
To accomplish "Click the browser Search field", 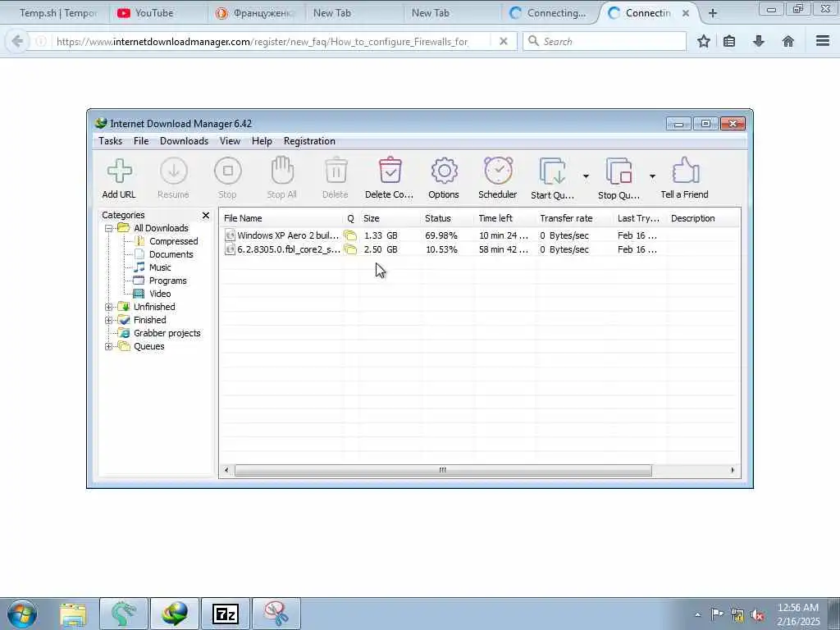I will pyautogui.click(x=605, y=41).
